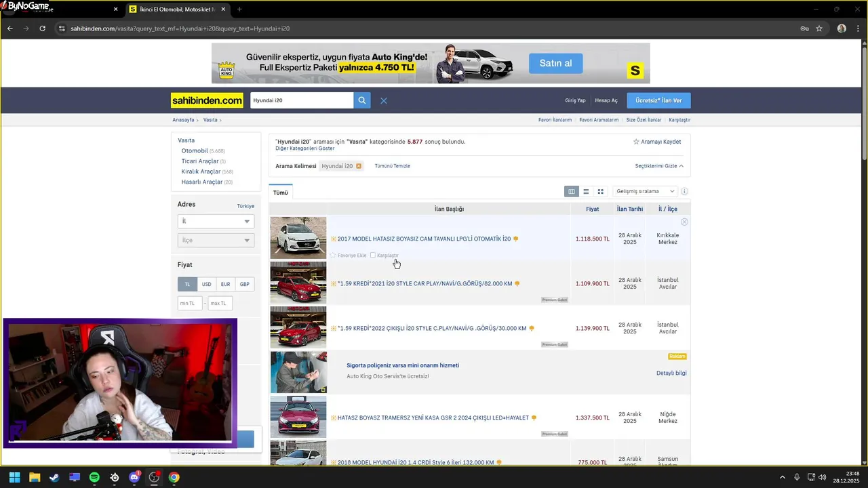This screenshot has width=868, height=488.
Task: Click Anasayfa breadcrumb link
Action: click(x=183, y=120)
